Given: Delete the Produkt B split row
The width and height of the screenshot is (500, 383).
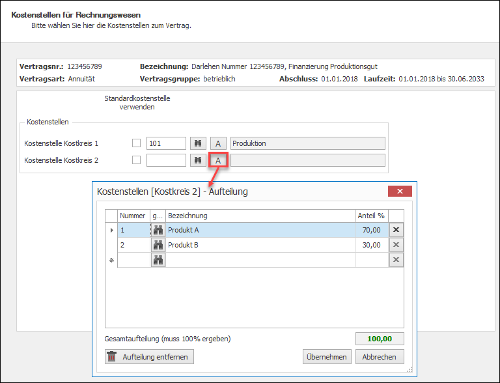Looking at the screenshot, I should (x=396, y=245).
